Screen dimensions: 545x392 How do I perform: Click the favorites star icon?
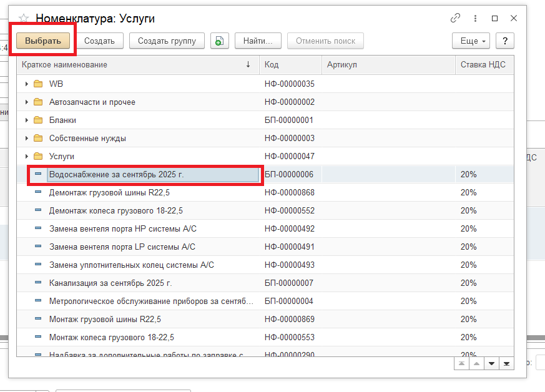pos(24,18)
